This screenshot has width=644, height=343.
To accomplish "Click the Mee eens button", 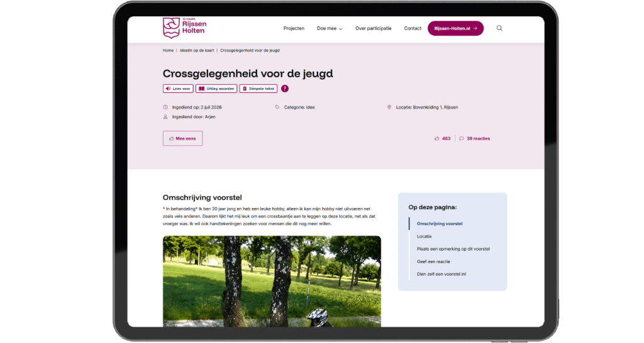I will coord(182,139).
